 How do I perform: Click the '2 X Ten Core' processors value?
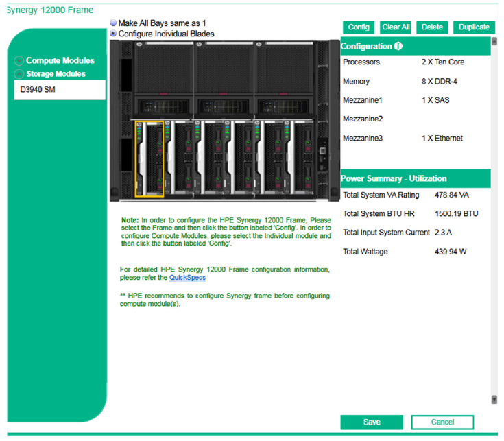(443, 62)
